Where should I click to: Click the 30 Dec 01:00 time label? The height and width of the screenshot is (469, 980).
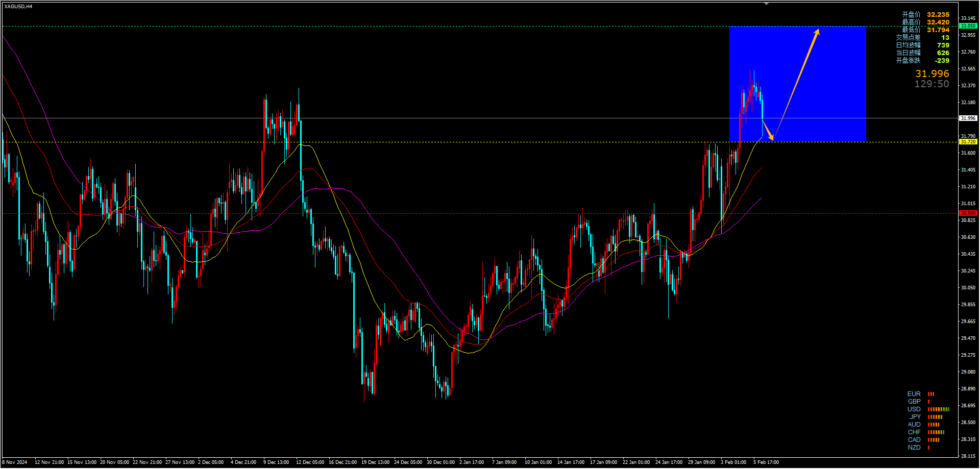tap(441, 462)
